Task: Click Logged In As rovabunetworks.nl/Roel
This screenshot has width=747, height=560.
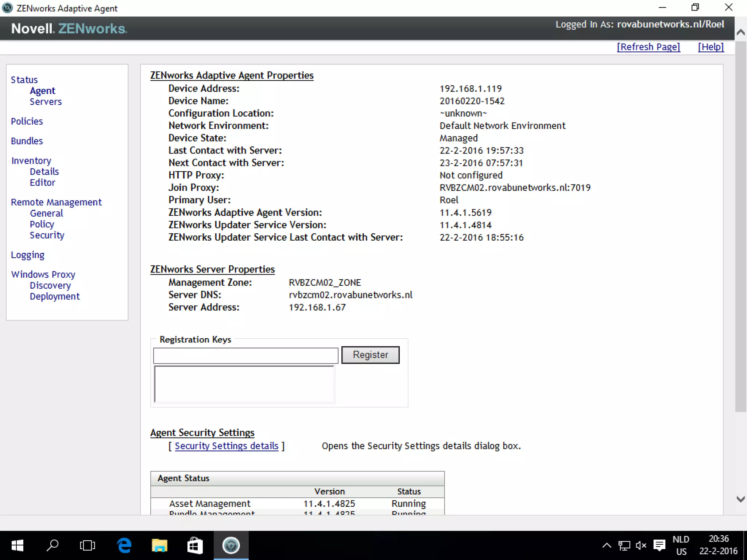Action: (640, 24)
